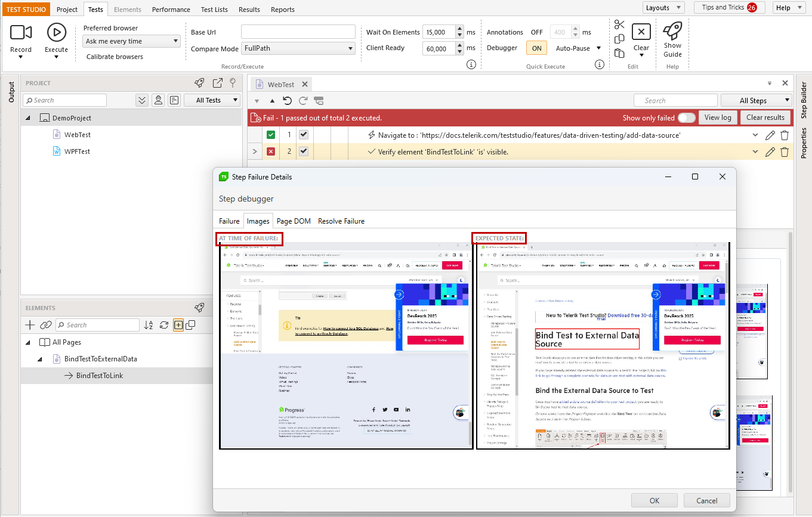Increase Wait On Elements value with spinner
The width and height of the screenshot is (812, 517).
coord(459,29)
